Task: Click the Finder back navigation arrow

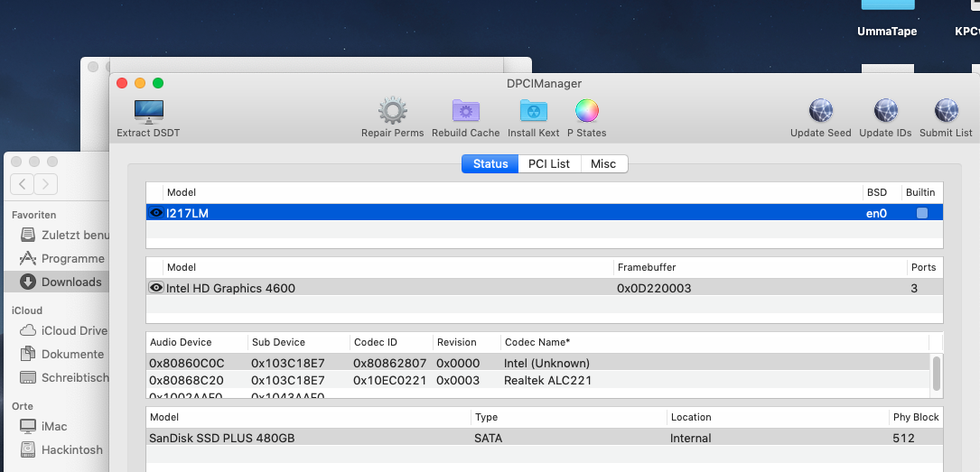Action: pyautogui.click(x=23, y=184)
